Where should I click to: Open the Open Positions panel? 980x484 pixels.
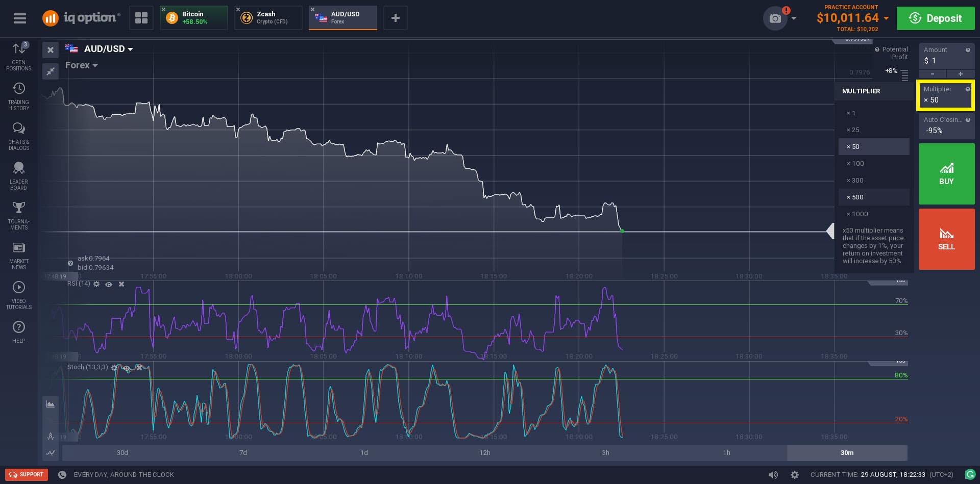[19, 57]
